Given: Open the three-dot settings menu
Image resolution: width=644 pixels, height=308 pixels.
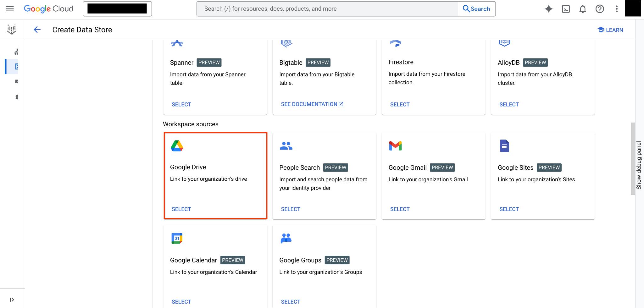Looking at the screenshot, I should tap(617, 9).
